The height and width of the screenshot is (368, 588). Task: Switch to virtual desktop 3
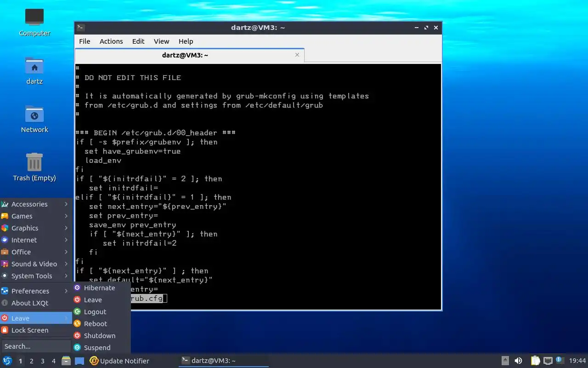tap(43, 361)
